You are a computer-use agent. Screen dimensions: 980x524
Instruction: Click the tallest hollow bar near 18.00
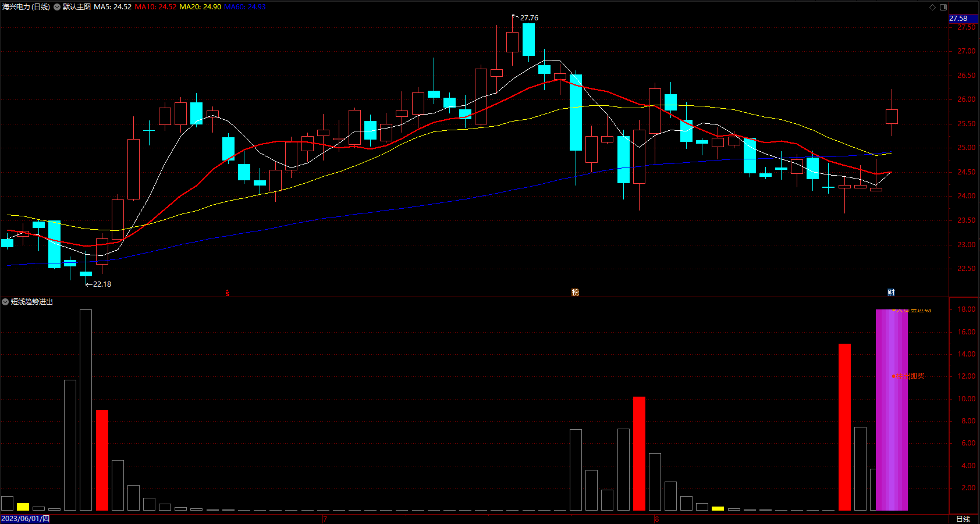coord(86,410)
